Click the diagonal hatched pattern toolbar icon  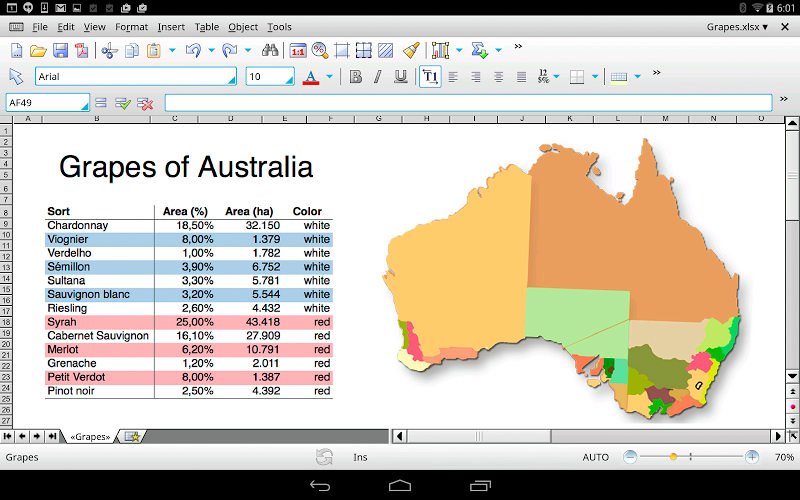coord(386,50)
